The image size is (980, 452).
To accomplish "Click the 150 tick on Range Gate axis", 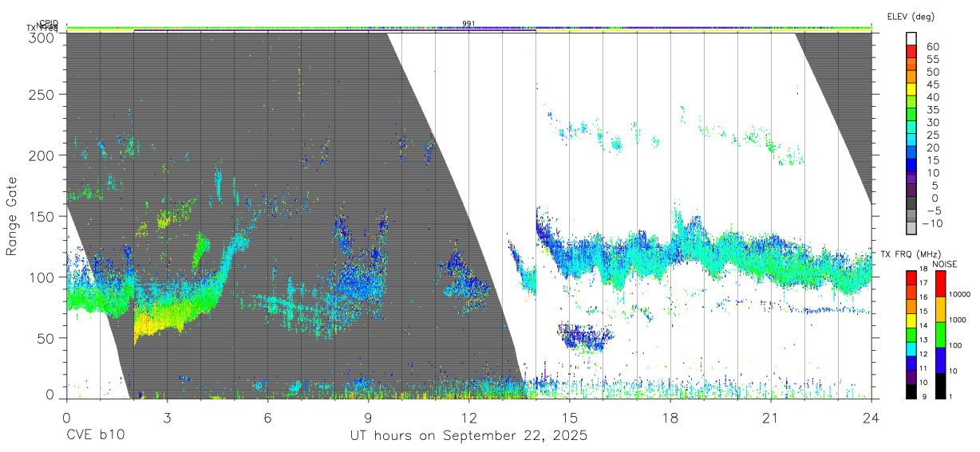I will pyautogui.click(x=42, y=216).
